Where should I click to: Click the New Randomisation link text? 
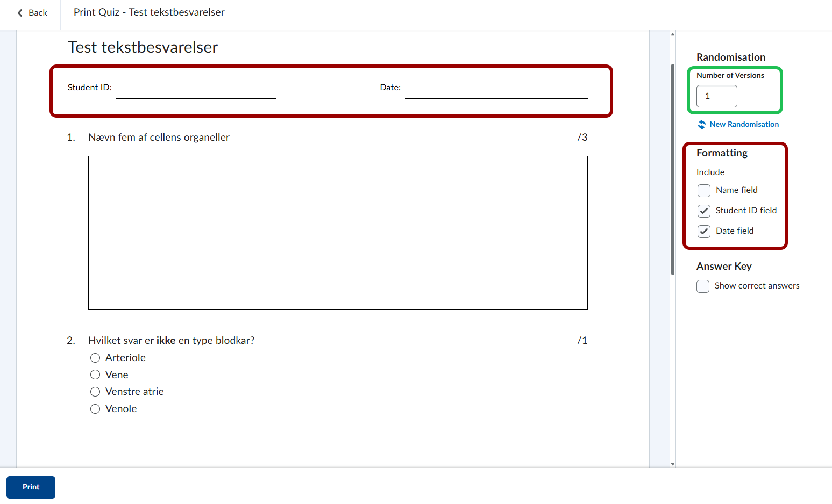pyautogui.click(x=744, y=124)
